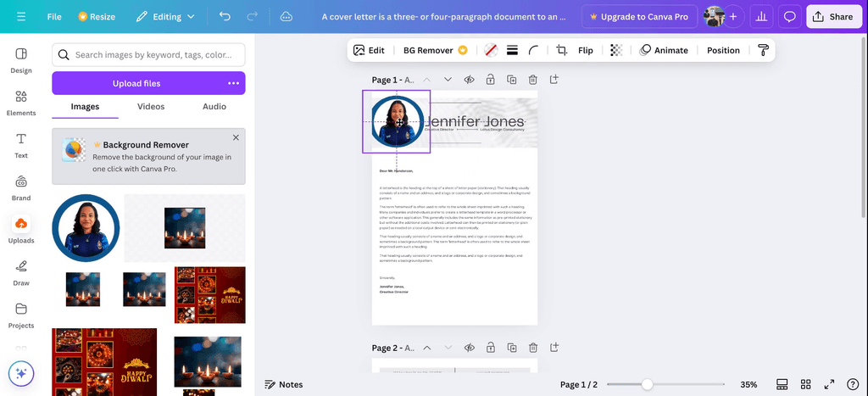The height and width of the screenshot is (396, 868).
Task: Click the corner rounding icon
Action: 533,50
